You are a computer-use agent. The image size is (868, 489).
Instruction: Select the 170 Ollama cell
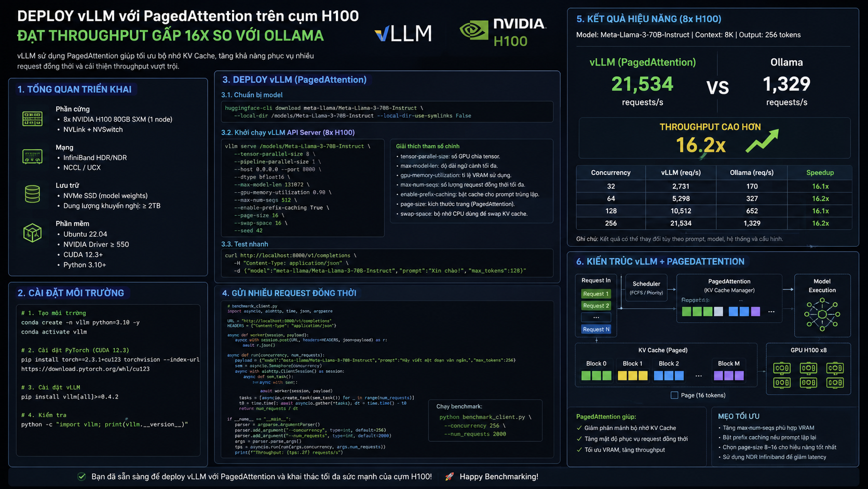[752, 186]
